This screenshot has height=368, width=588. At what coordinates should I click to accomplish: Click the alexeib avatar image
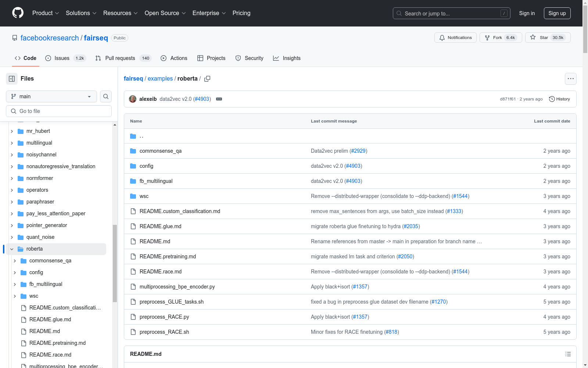pyautogui.click(x=133, y=99)
